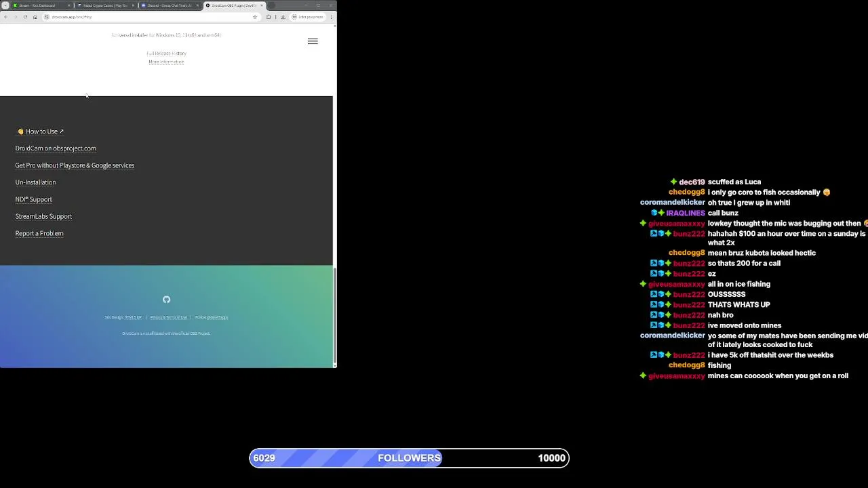
Task: Click chat message 'scuffed as Luca'
Action: coord(734,182)
